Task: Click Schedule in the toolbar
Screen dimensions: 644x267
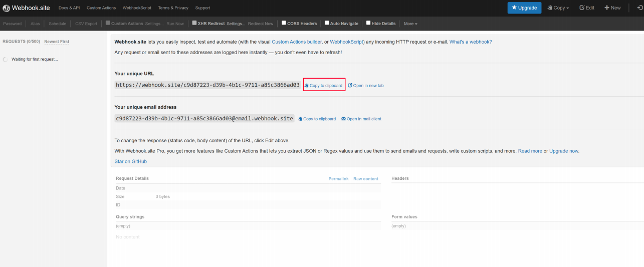Action: coord(57,24)
